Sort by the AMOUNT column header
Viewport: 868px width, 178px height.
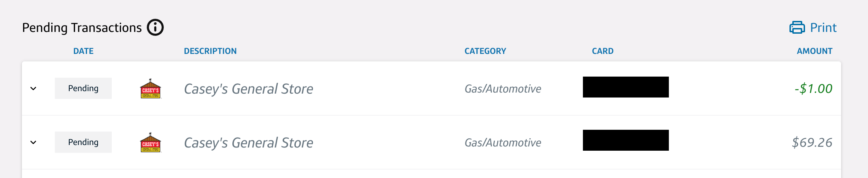(814, 51)
